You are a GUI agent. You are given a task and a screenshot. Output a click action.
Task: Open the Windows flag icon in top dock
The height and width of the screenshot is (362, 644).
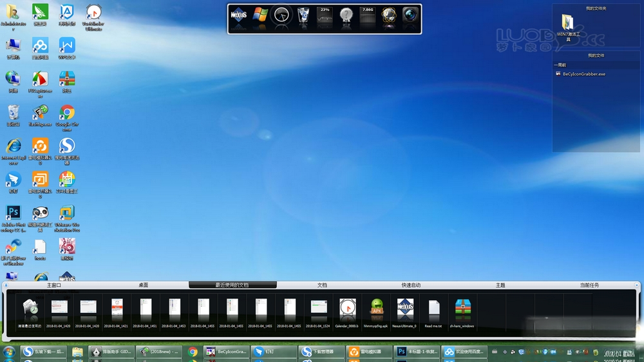coord(260,15)
